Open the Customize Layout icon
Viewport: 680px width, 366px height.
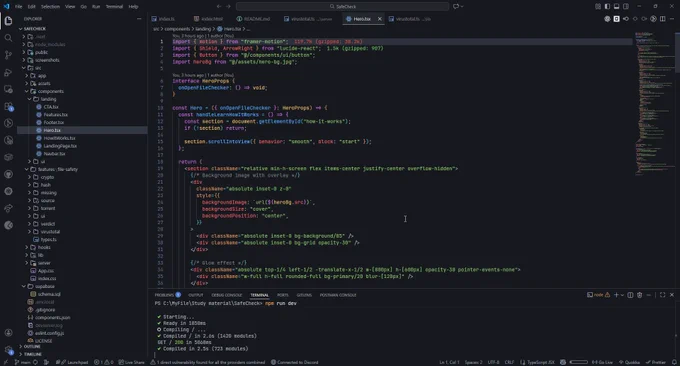tap(598, 7)
